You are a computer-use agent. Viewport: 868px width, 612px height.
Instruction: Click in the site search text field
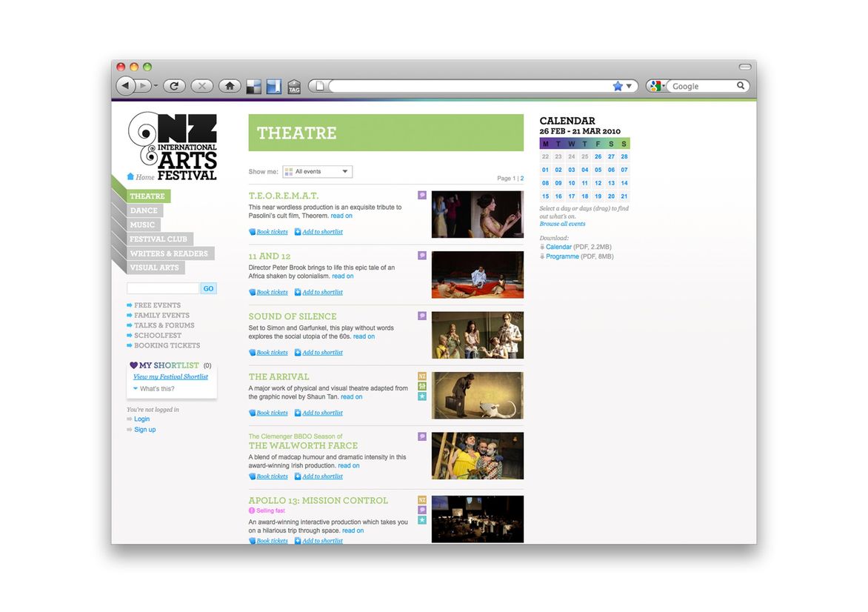(163, 288)
